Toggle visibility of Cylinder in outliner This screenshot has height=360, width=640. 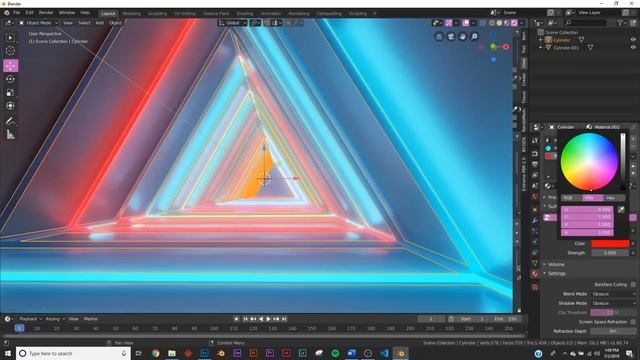pyautogui.click(x=633, y=40)
